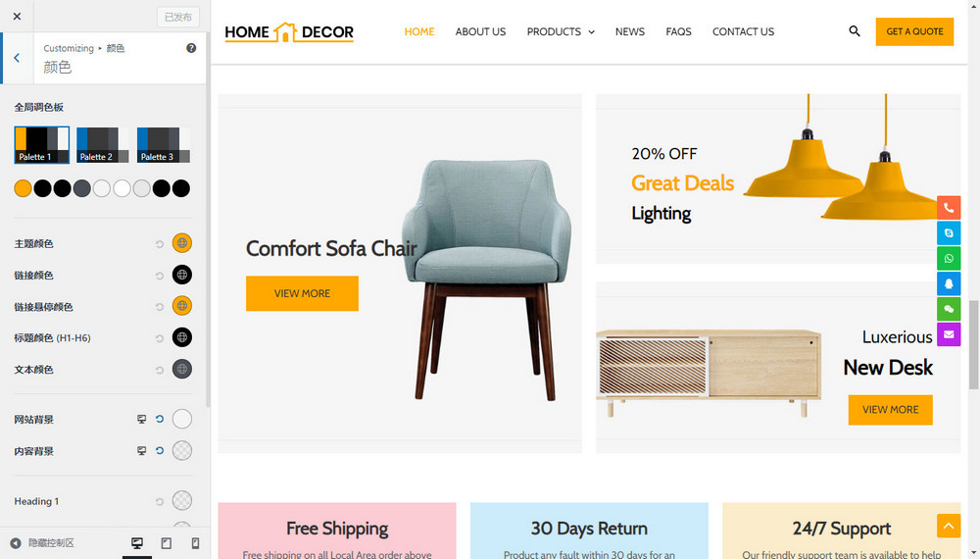Image resolution: width=980 pixels, height=559 pixels.
Task: Open the ABOUT US menu item
Action: point(480,31)
